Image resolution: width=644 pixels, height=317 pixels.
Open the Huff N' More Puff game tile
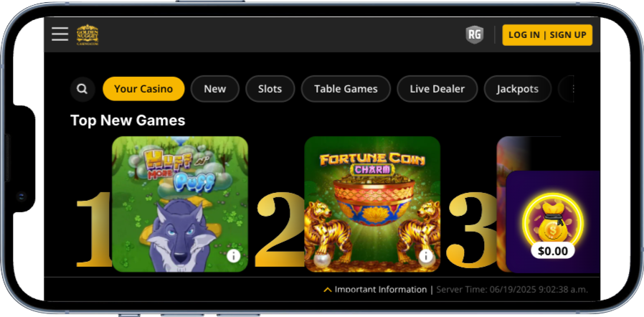pyautogui.click(x=180, y=204)
